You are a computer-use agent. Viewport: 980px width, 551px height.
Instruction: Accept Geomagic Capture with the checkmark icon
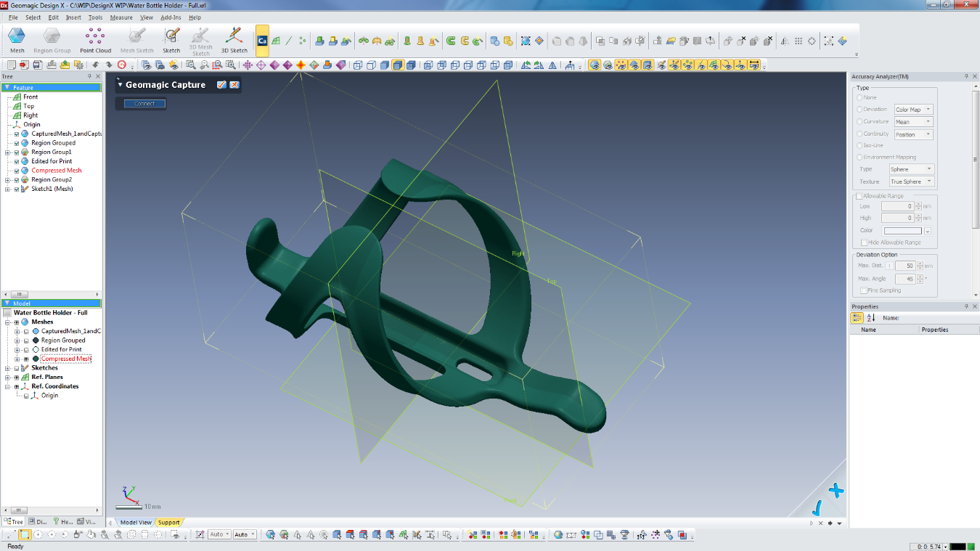221,85
